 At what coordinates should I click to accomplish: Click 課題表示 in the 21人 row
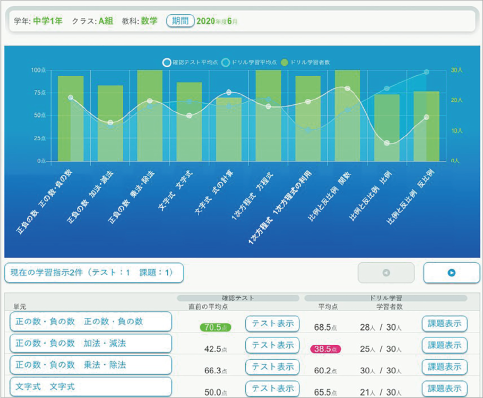(445, 388)
